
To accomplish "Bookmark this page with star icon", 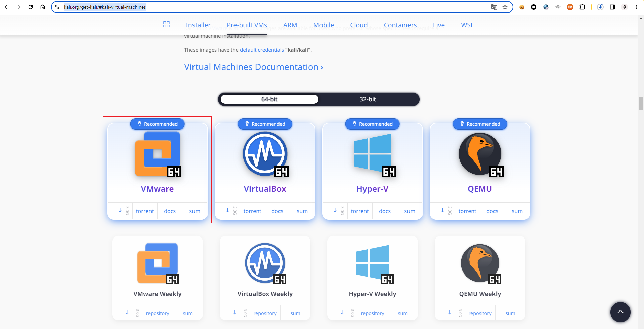I will [x=505, y=7].
